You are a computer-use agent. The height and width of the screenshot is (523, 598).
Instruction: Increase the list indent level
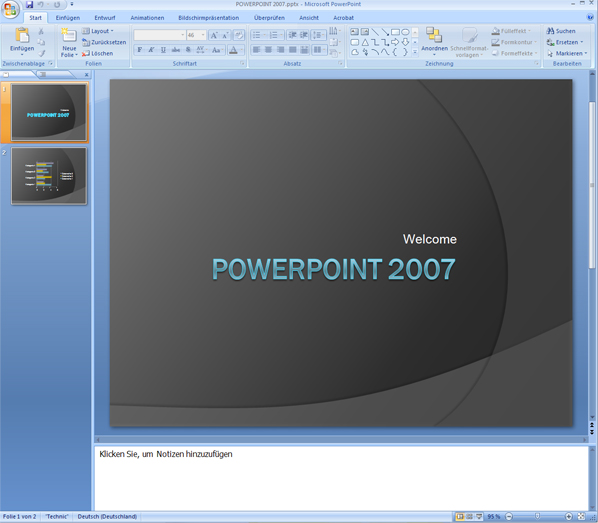tap(304, 35)
